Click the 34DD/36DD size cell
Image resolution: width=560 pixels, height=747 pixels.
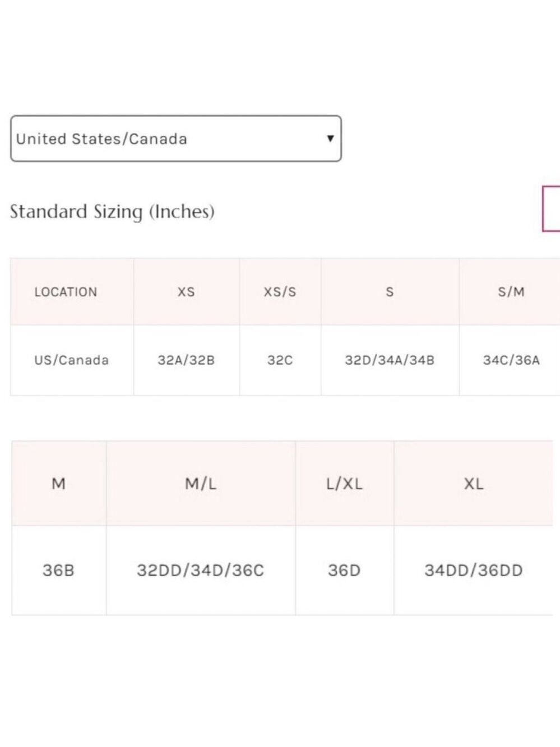point(474,570)
